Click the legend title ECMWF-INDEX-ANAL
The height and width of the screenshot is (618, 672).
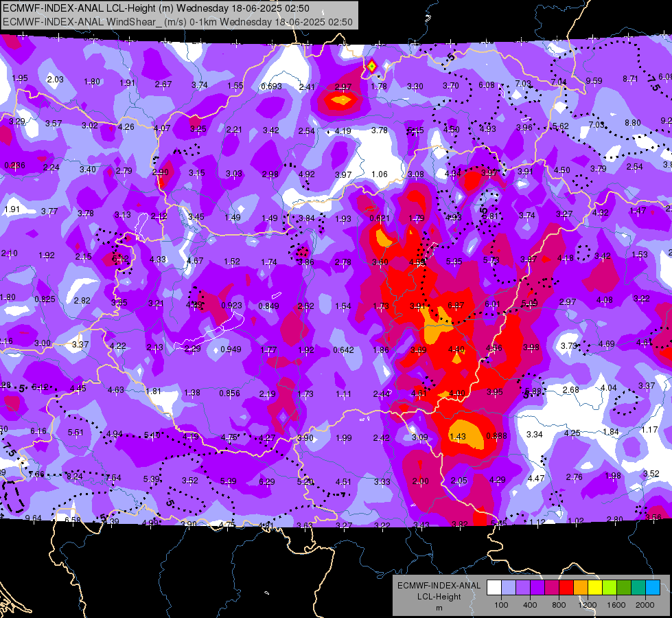(x=439, y=586)
